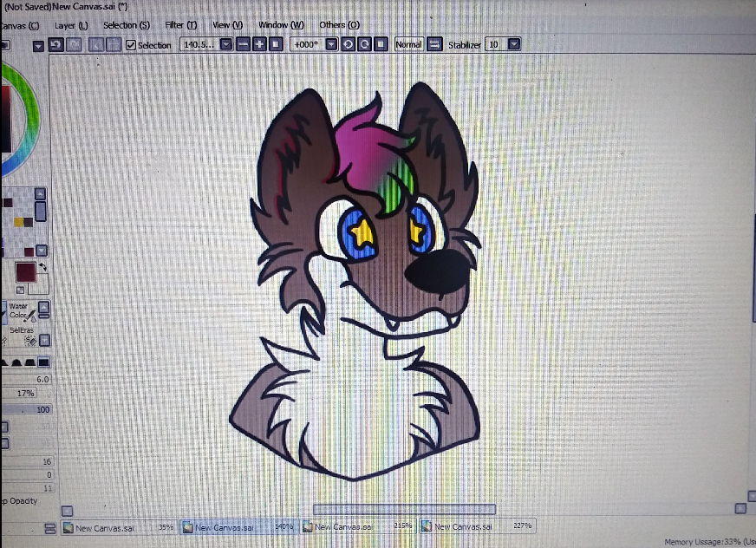Open the Filter menu
Viewport: 756px width, 548px height.
tap(180, 25)
